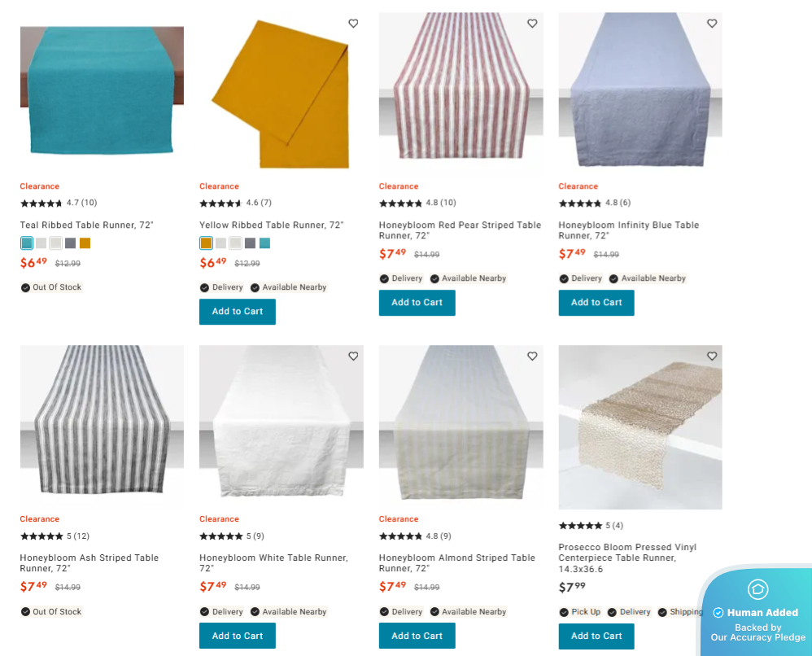Image resolution: width=812 pixels, height=656 pixels.
Task: Add Yellow Ribbed Table Runner to wishlist
Action: coord(353,24)
